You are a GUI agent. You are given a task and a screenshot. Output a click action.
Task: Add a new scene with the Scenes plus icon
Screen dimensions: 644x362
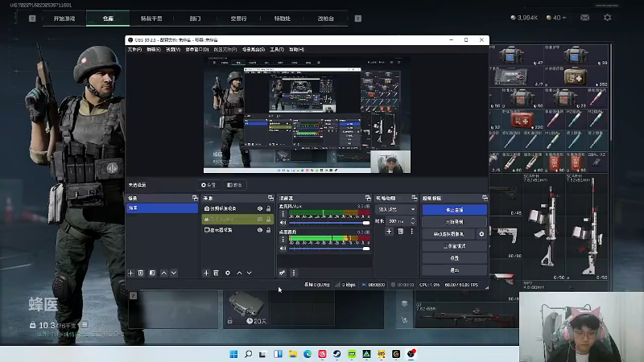[130, 273]
